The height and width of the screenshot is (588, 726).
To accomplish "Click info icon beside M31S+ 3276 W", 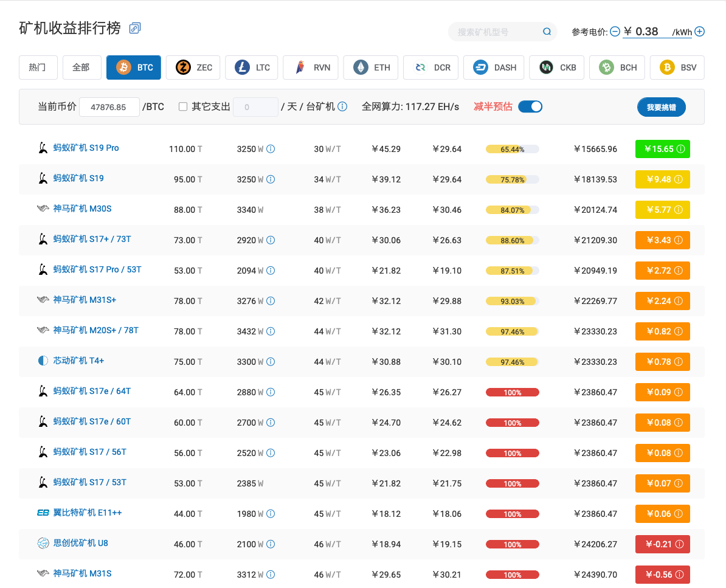I will [x=271, y=300].
